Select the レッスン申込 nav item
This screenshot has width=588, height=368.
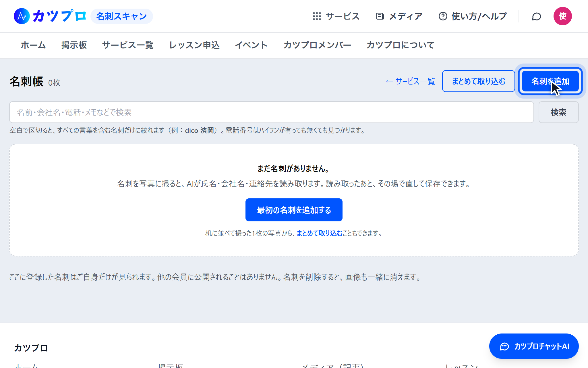click(x=194, y=45)
